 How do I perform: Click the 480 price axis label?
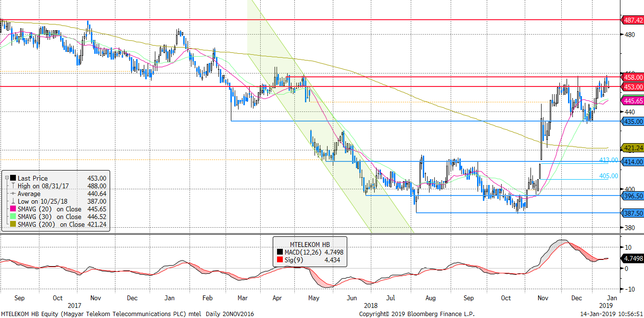point(630,35)
